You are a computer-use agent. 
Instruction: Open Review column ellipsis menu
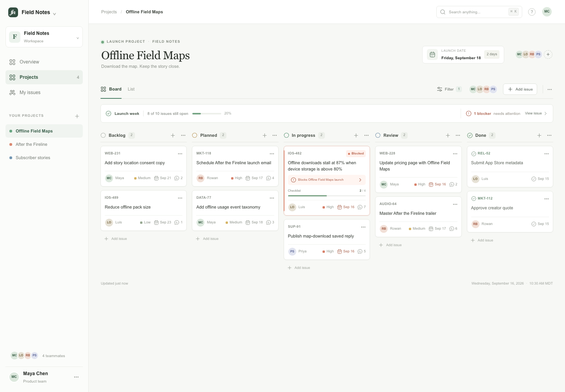(458, 135)
